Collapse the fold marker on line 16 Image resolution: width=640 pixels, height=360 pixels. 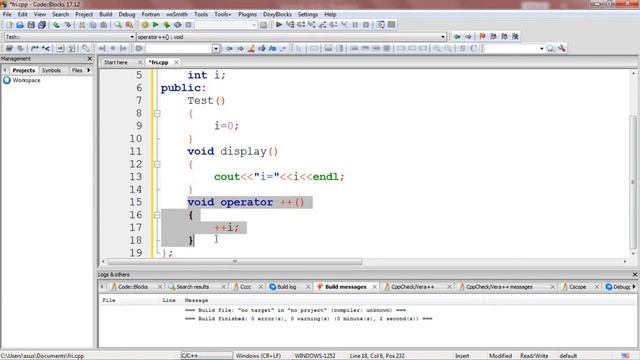pyautogui.click(x=157, y=215)
